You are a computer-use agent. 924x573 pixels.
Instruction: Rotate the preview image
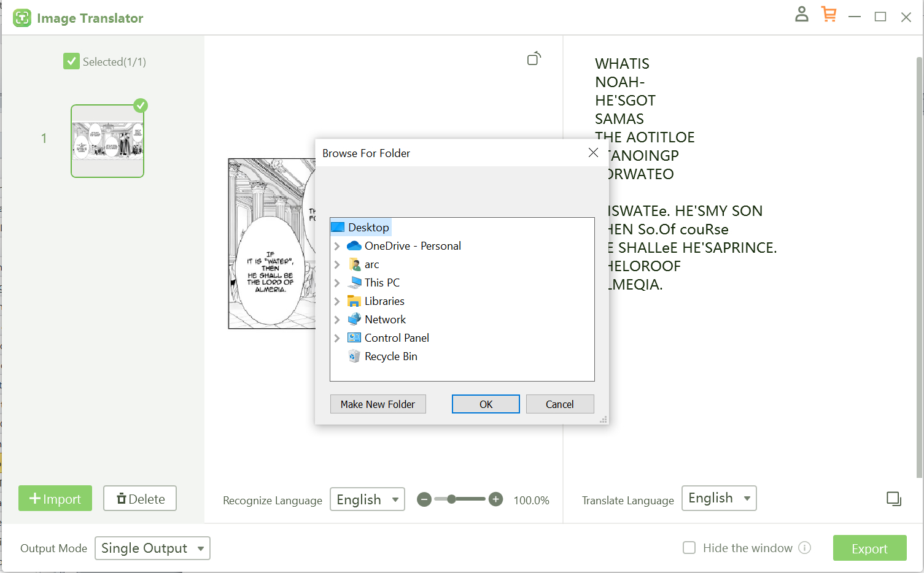coord(534,58)
